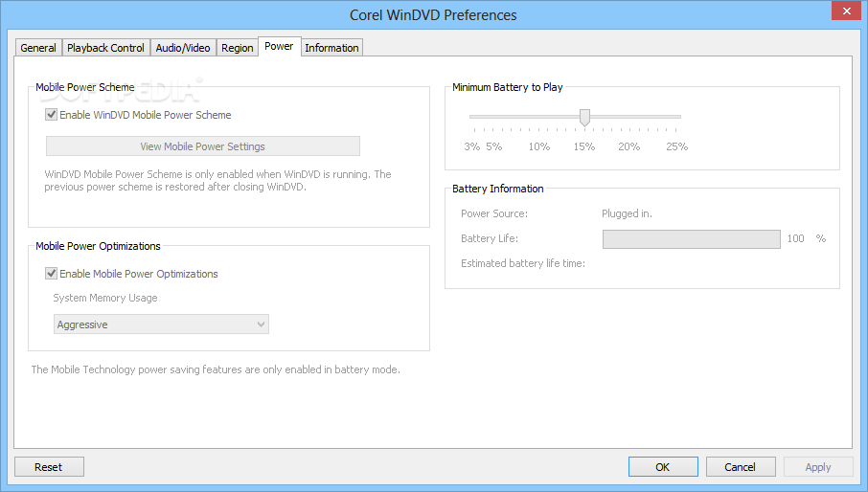Close the Preferences dialog window

tap(846, 11)
